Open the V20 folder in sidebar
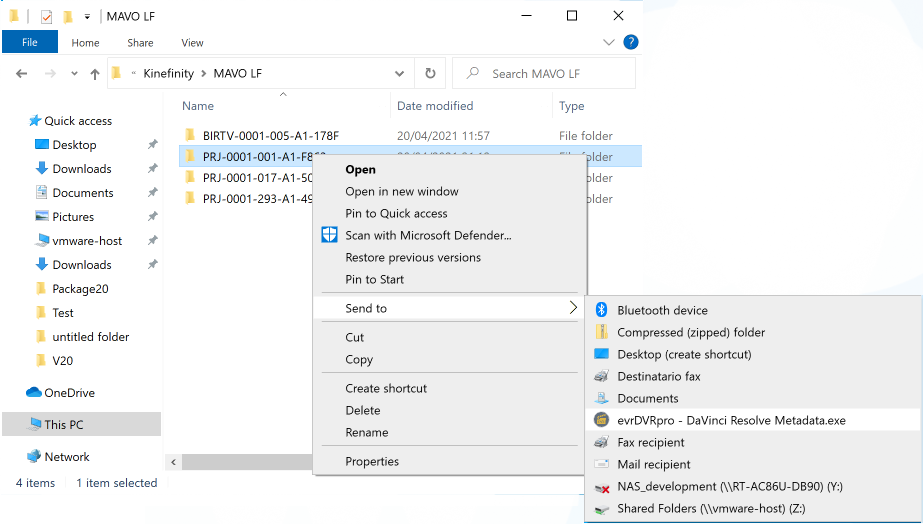Image resolution: width=923 pixels, height=524 pixels. pyautogui.click(x=62, y=360)
